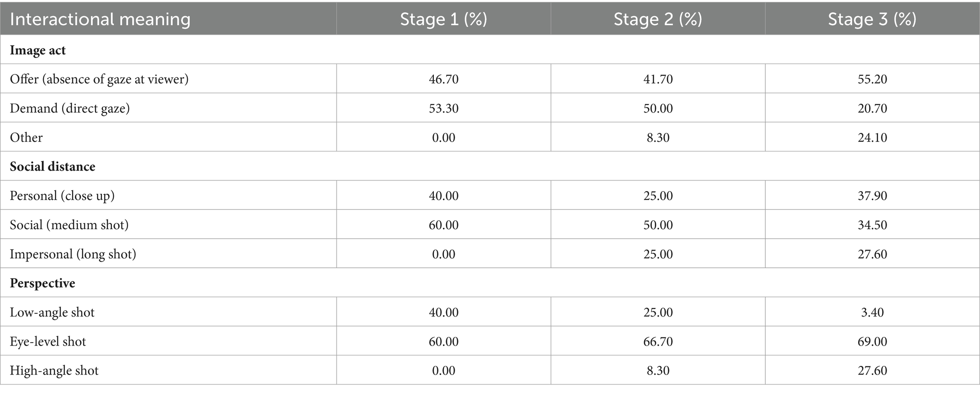Viewport: 980px width, 393px height.
Task: Click the Image act section heading
Action: 37,50
